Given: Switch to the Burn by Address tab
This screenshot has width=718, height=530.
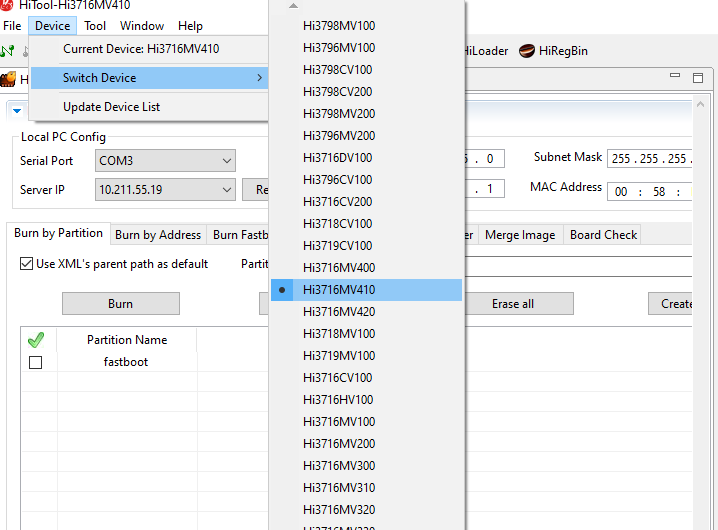Looking at the screenshot, I should pos(158,235).
